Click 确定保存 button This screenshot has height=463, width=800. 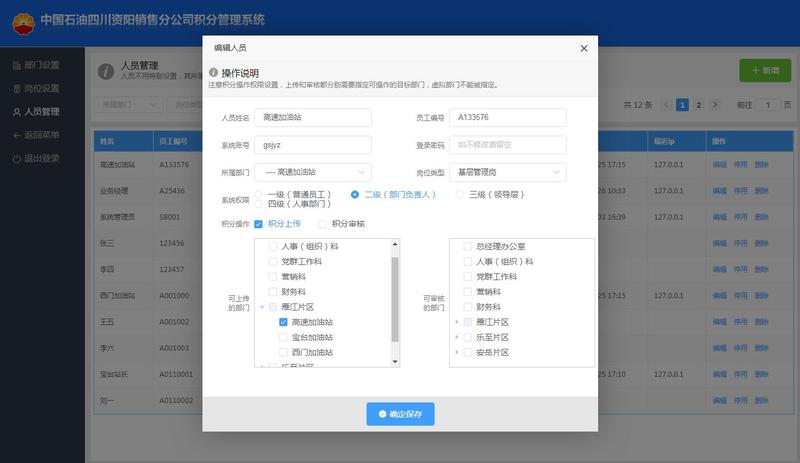(x=401, y=414)
